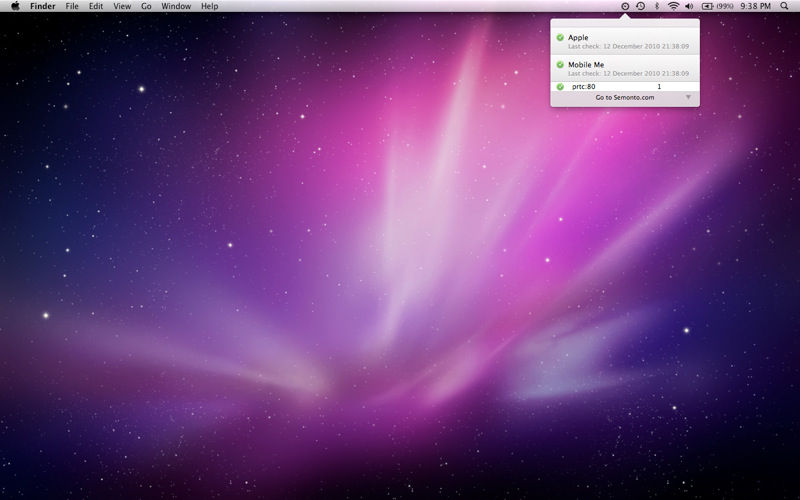Open the Window menu
The height and width of the screenshot is (500, 800).
(176, 6)
